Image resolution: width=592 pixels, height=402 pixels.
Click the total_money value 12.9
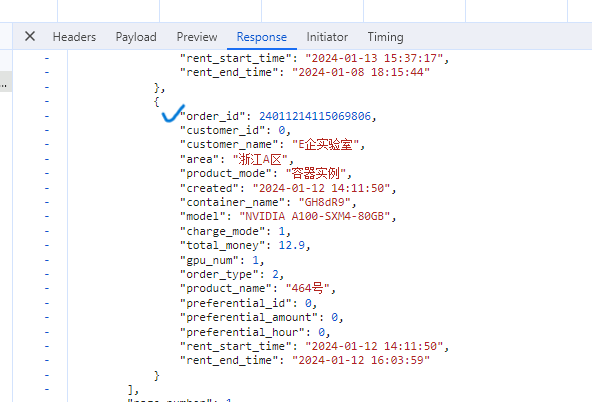[x=291, y=246]
